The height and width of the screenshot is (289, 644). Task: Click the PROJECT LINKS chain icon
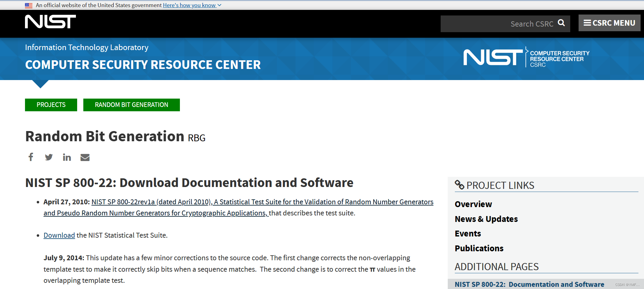(459, 185)
